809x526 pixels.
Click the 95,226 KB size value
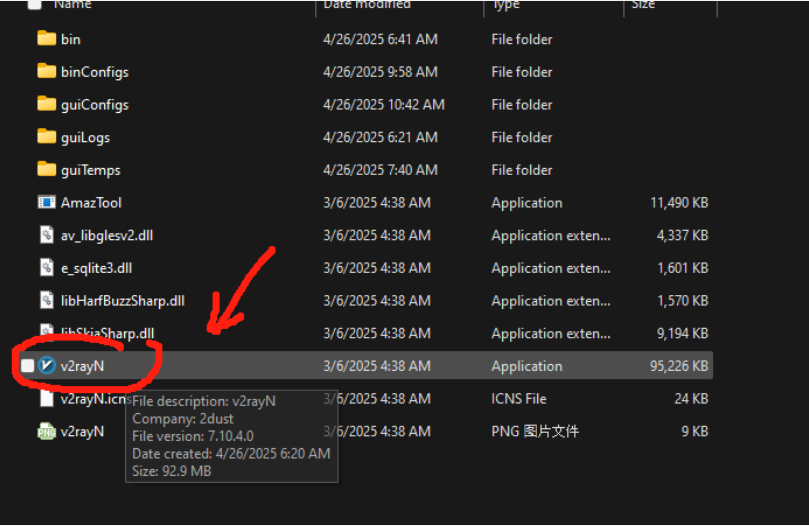click(x=679, y=366)
